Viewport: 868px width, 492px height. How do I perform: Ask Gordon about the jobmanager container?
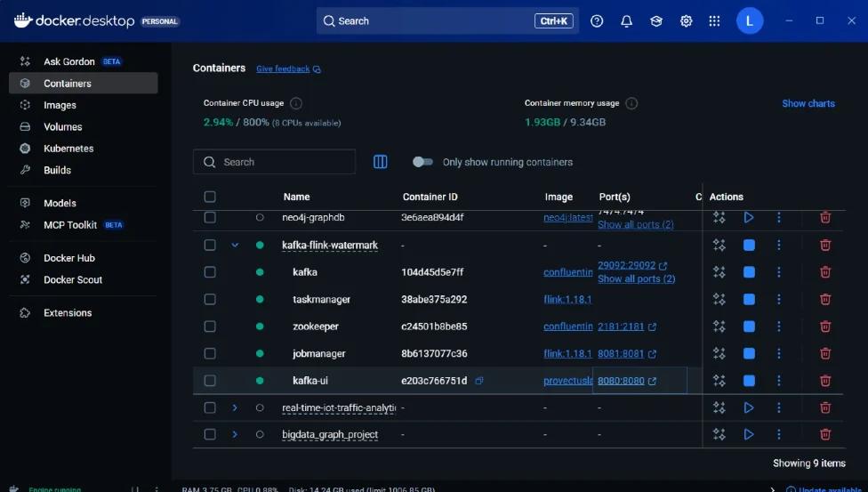pos(719,353)
